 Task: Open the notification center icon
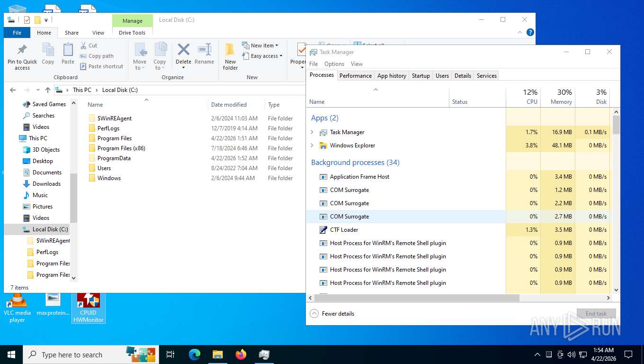pos(628,355)
